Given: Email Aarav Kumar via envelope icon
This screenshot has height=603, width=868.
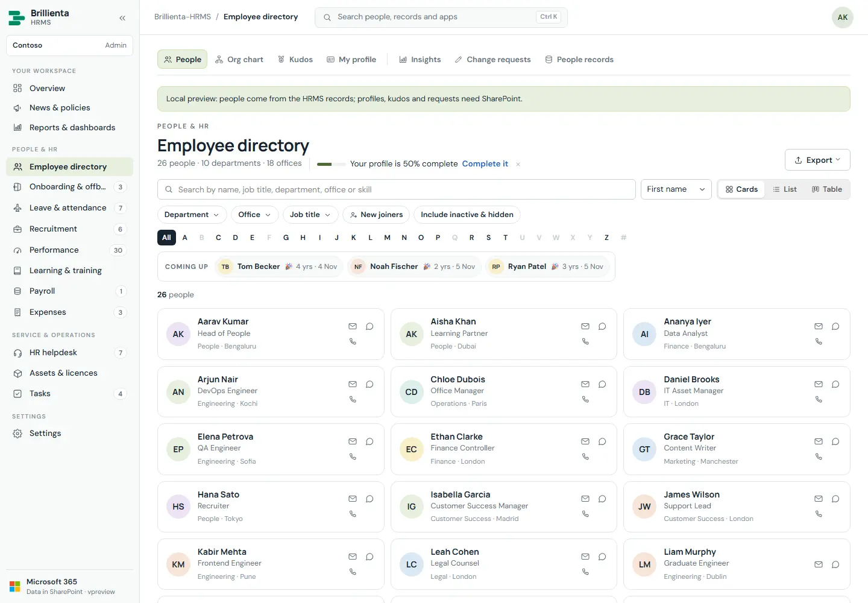Looking at the screenshot, I should pos(353,326).
